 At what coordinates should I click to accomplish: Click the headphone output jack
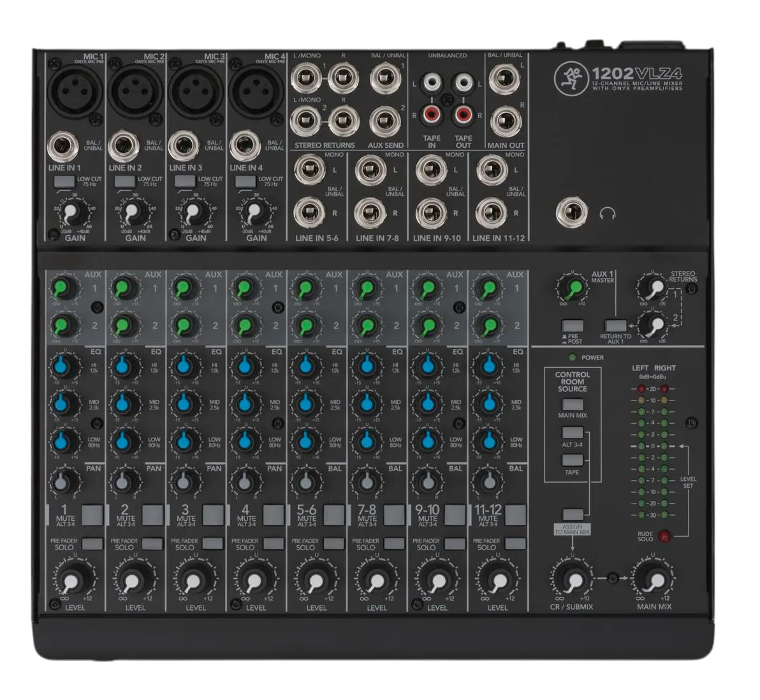point(573,214)
